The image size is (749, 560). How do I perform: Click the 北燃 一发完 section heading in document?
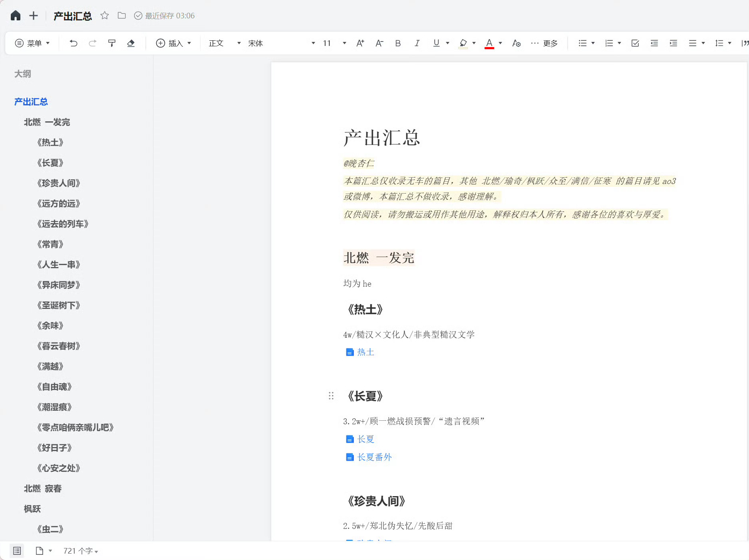click(x=379, y=257)
